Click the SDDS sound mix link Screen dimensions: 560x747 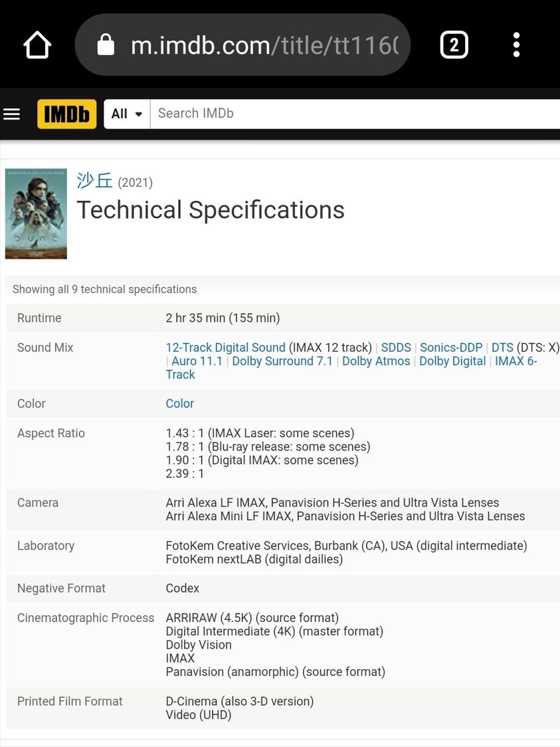396,348
